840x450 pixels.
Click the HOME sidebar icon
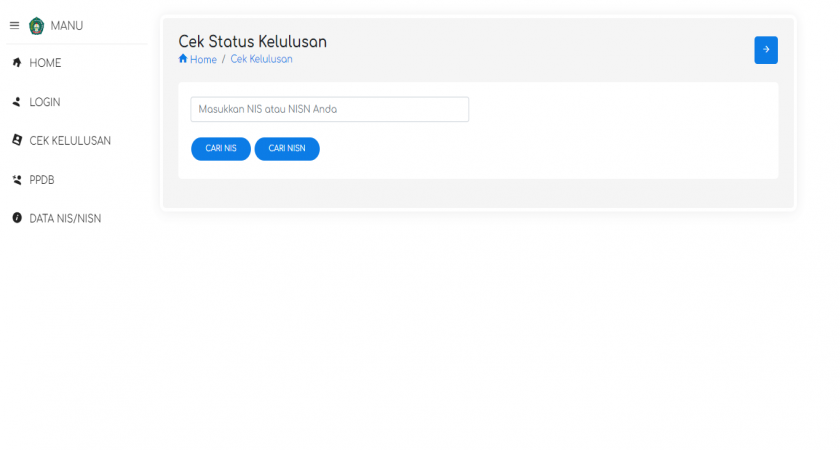(x=17, y=63)
